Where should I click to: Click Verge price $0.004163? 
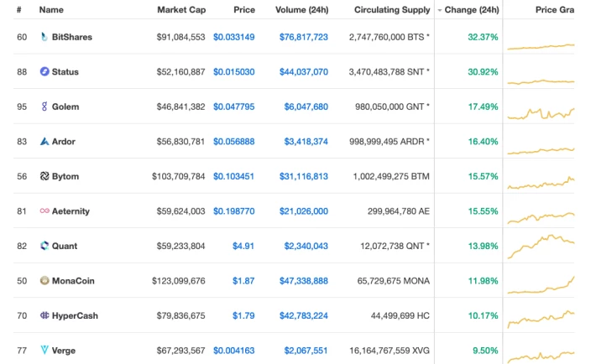click(233, 351)
